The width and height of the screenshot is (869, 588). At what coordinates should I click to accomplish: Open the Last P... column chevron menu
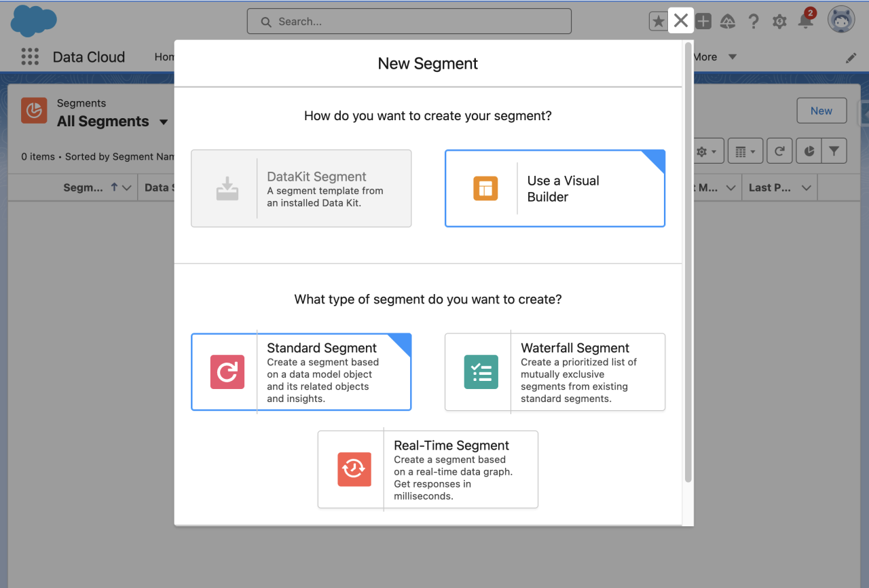pyautogui.click(x=806, y=188)
